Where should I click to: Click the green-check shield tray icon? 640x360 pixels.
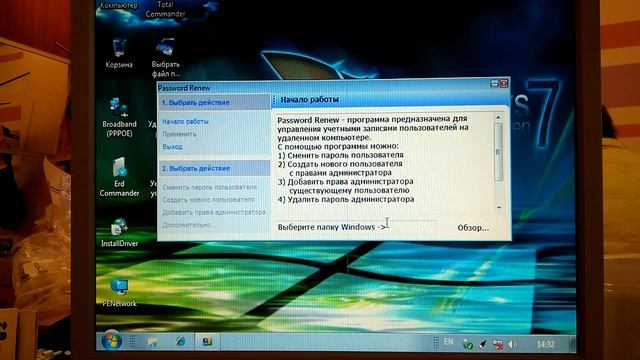pyautogui.click(x=468, y=344)
